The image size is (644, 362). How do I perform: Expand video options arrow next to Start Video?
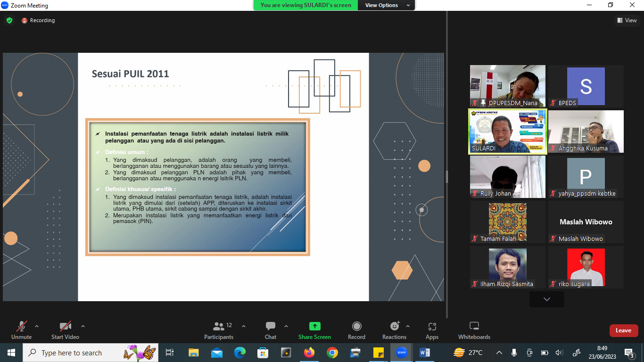click(83, 326)
